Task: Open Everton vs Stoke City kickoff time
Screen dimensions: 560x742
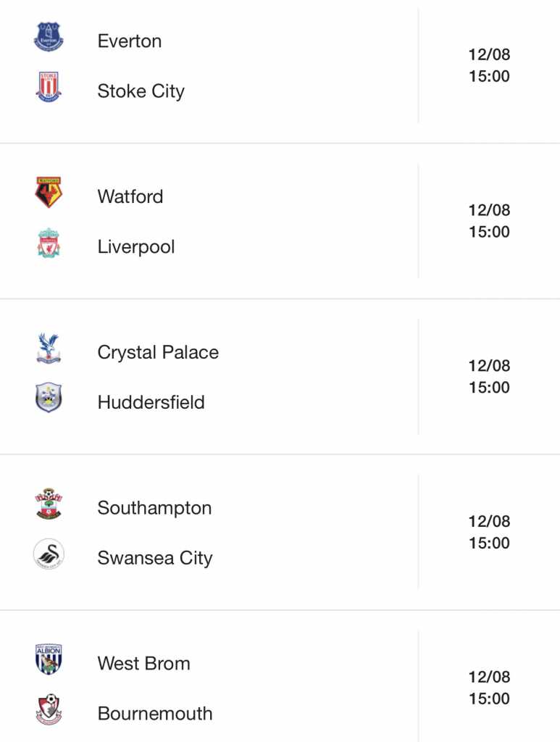Action: (x=489, y=65)
